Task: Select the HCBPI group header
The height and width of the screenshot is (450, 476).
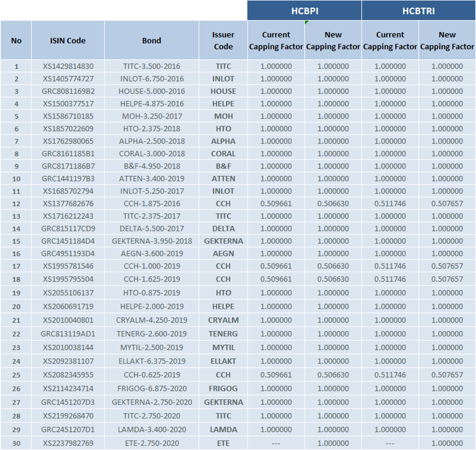Action: pyautogui.click(x=304, y=11)
